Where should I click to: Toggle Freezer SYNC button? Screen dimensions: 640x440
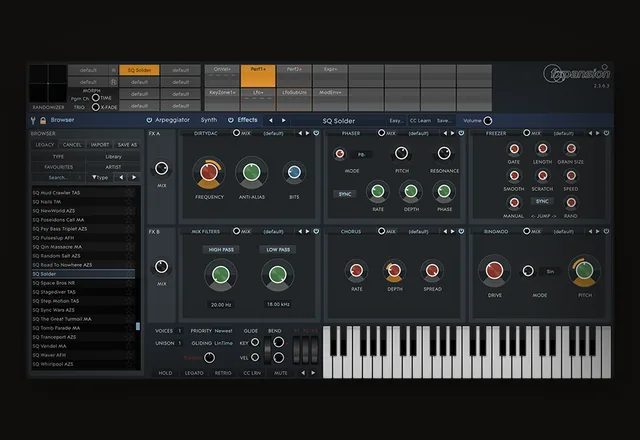coord(542,201)
